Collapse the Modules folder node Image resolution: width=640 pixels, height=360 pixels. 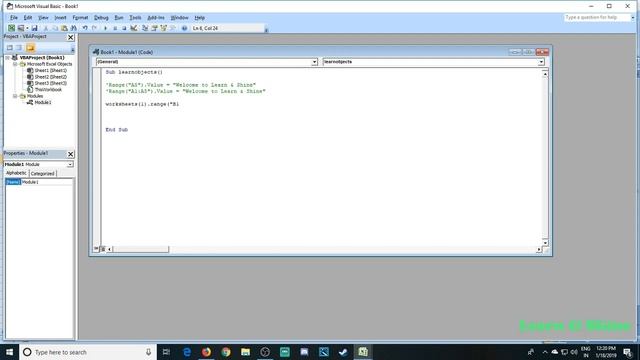[x=15, y=96]
